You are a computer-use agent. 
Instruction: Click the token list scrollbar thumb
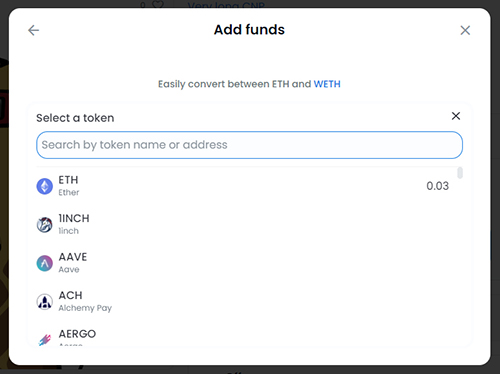click(460, 173)
